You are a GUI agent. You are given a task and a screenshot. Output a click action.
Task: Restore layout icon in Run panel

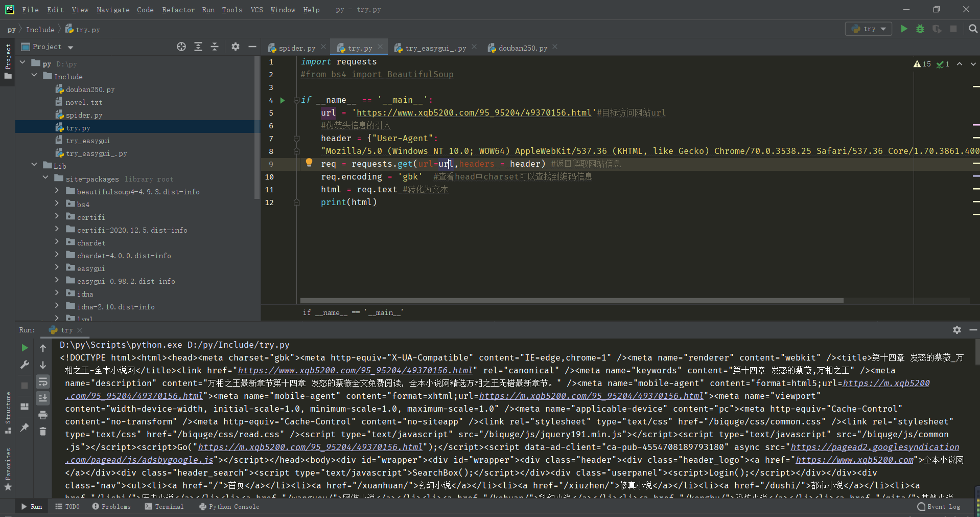click(25, 407)
